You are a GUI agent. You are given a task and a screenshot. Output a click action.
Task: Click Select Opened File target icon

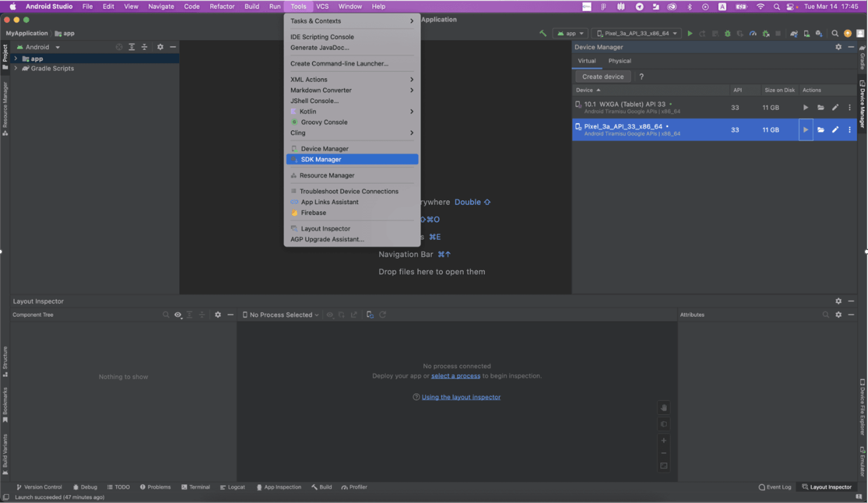[x=119, y=47]
